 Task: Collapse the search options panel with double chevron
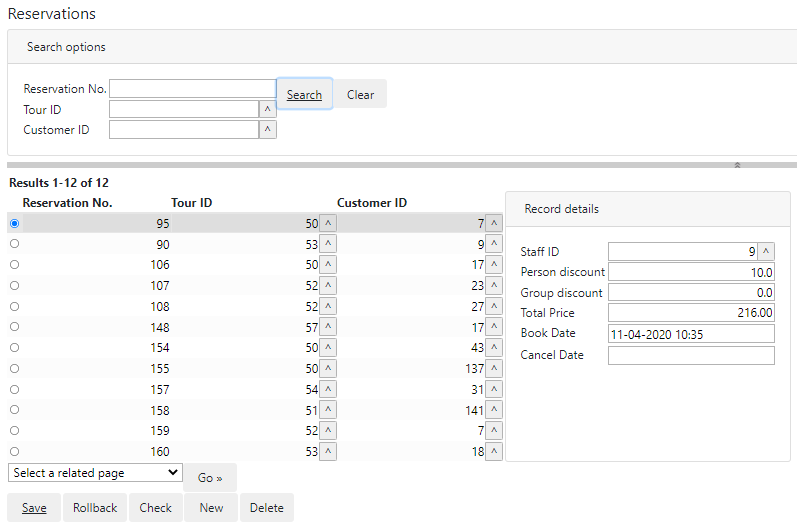pyautogui.click(x=737, y=165)
